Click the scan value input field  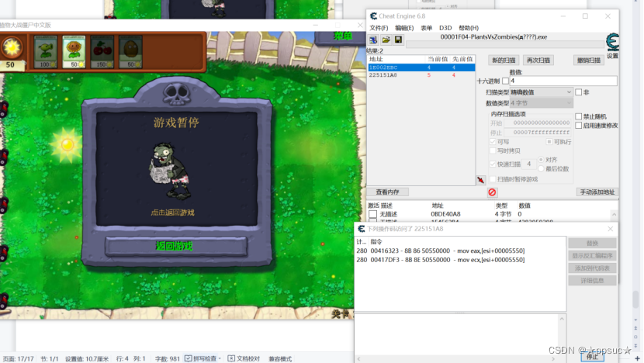(563, 81)
